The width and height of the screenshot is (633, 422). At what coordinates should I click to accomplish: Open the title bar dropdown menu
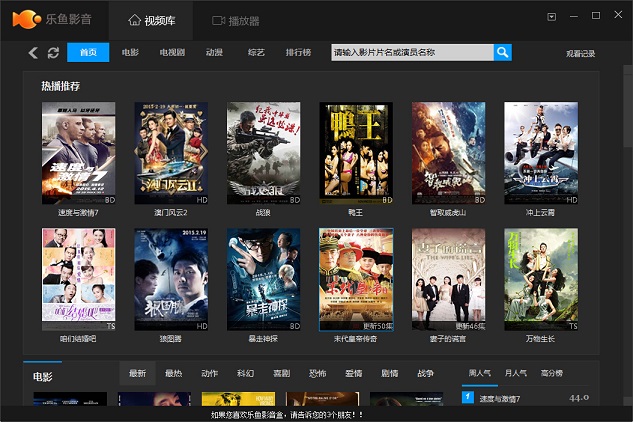click(x=552, y=17)
